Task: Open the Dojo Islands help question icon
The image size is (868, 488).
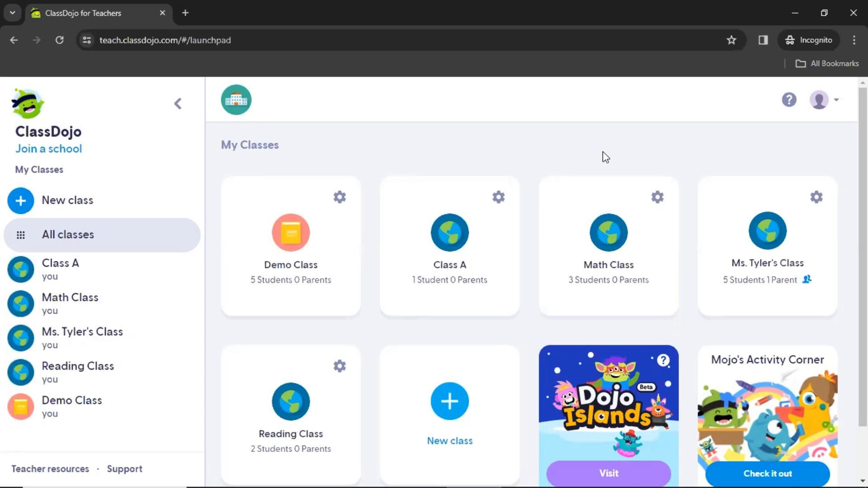Action: (663, 360)
